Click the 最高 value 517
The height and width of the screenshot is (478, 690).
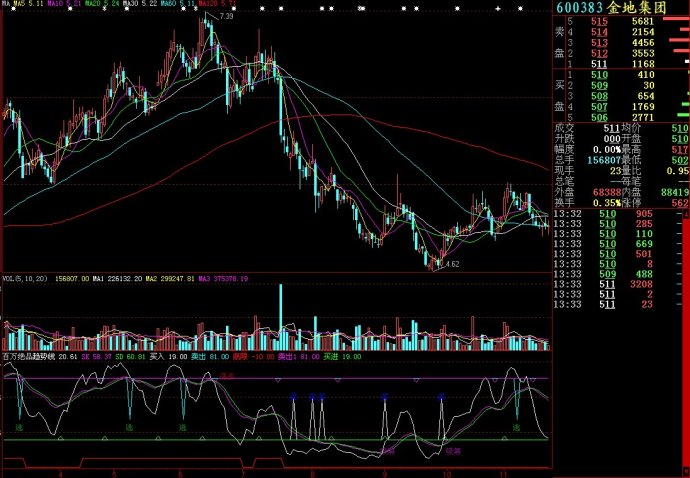coord(680,150)
